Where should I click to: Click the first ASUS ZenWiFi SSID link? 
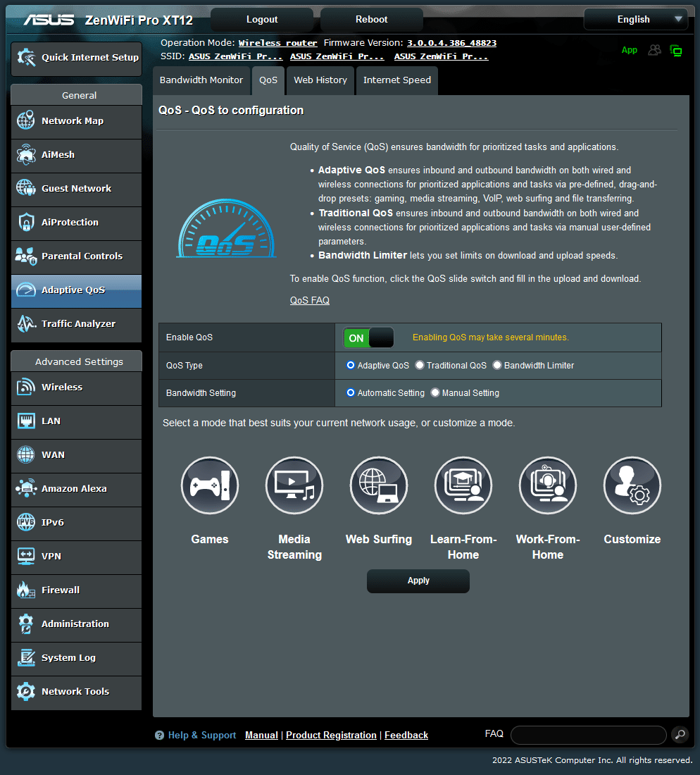click(236, 56)
